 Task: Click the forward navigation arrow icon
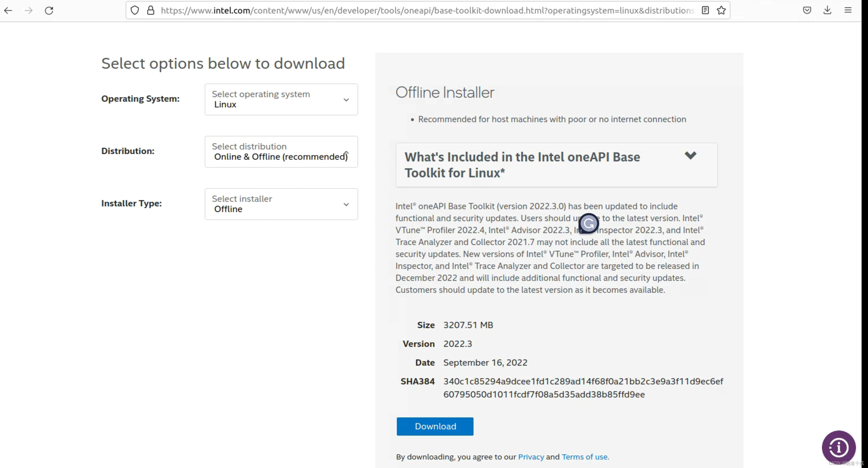[x=28, y=10]
